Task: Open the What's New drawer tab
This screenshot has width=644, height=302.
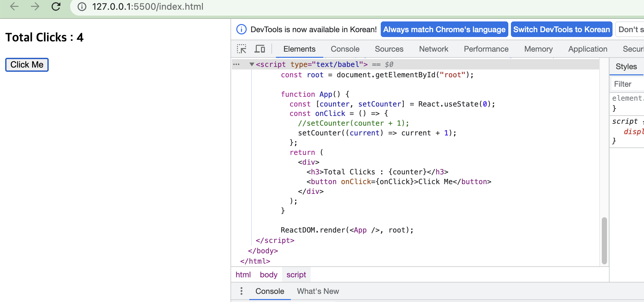Action: [x=318, y=291]
